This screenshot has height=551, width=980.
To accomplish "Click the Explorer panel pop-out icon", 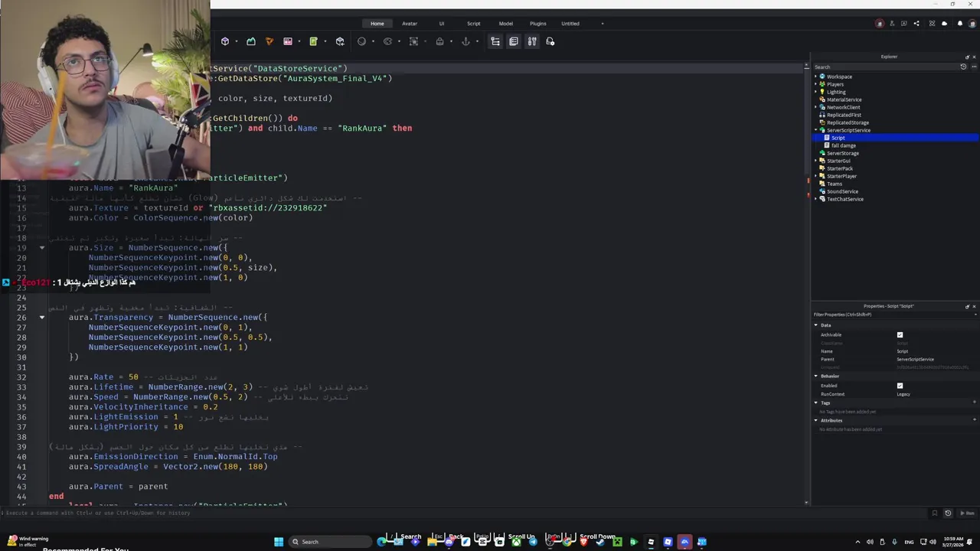I will (x=968, y=57).
